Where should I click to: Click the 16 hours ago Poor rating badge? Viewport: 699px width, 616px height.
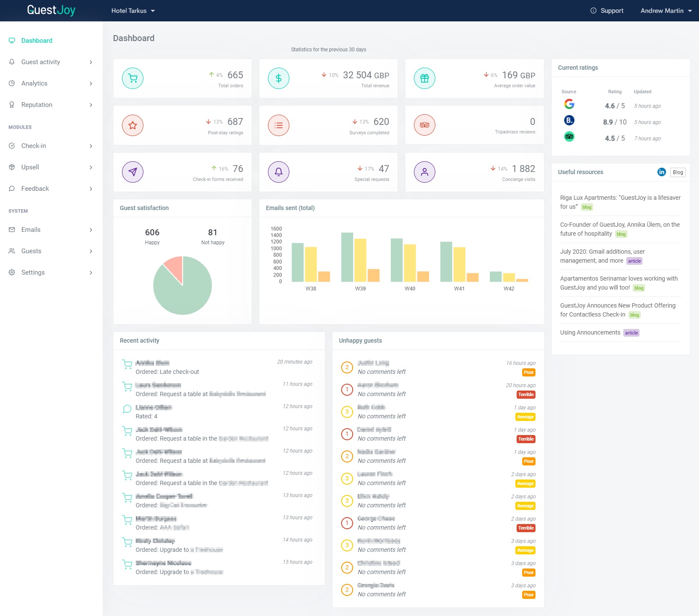coord(529,372)
